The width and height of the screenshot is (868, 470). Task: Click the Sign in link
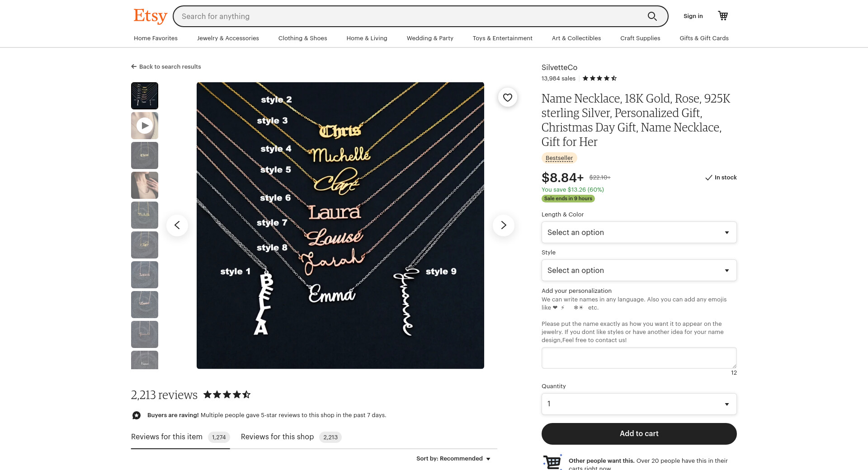pyautogui.click(x=693, y=16)
